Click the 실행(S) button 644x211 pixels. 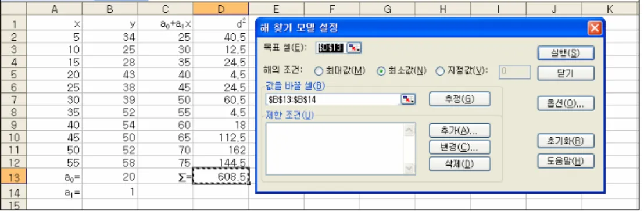click(x=566, y=53)
